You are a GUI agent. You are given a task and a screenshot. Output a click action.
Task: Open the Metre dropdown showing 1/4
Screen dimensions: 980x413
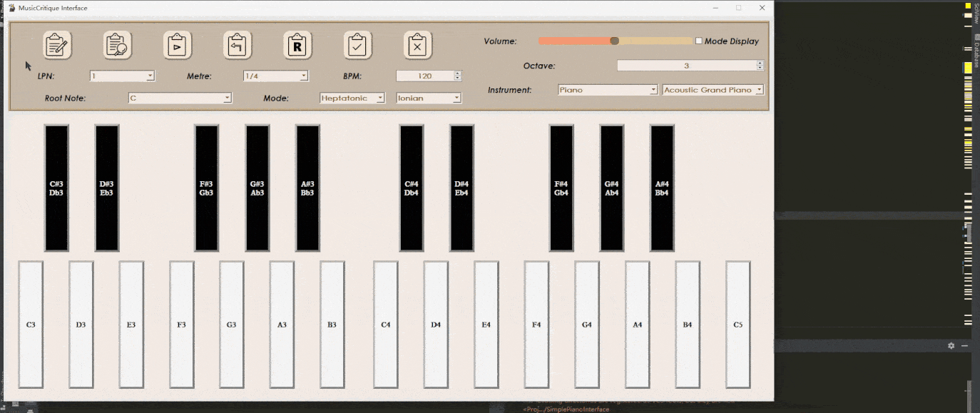click(x=275, y=76)
